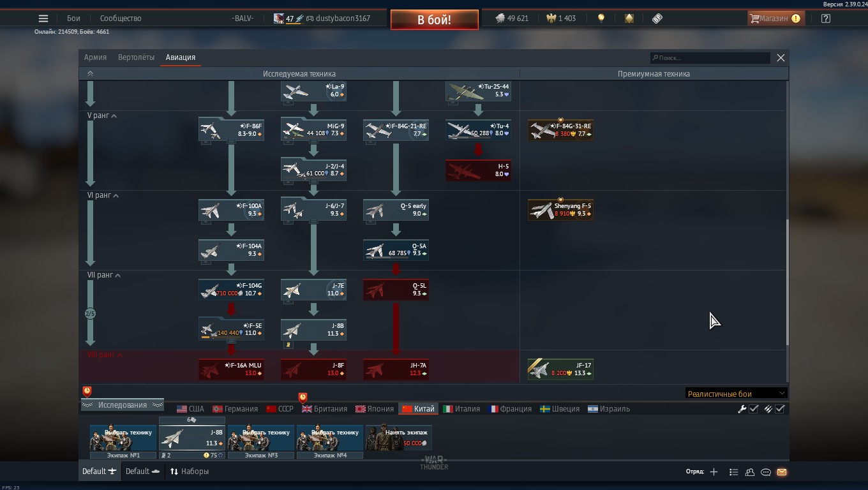This screenshot has width=868, height=490.
Task: Select the СССР nation tab
Action: (x=280, y=409)
